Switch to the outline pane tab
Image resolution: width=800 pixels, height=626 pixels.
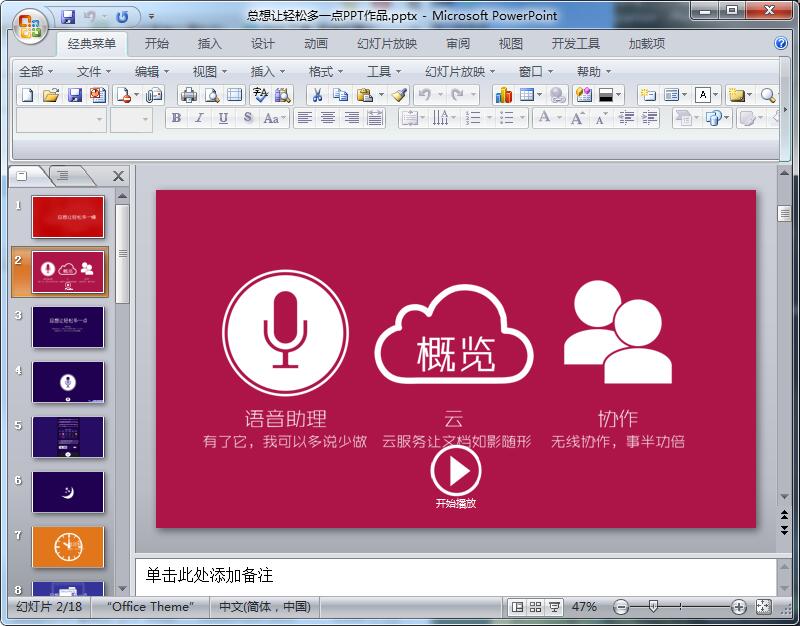[x=64, y=176]
